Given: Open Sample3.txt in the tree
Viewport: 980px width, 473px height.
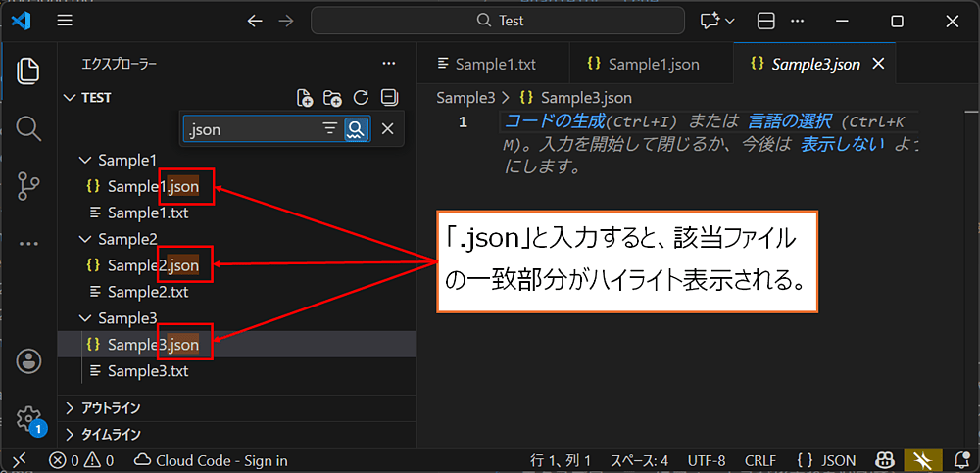Looking at the screenshot, I should (x=148, y=371).
